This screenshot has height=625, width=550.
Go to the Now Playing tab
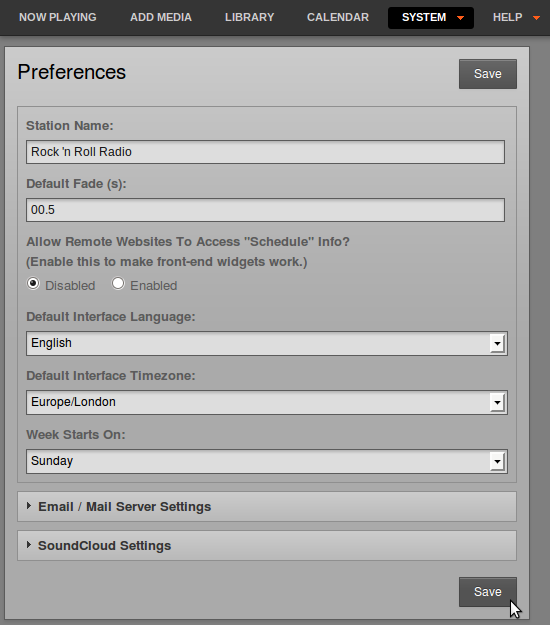point(58,18)
